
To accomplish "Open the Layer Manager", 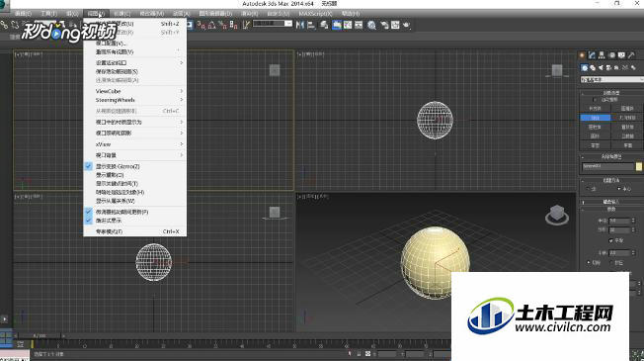I will tap(324, 25).
